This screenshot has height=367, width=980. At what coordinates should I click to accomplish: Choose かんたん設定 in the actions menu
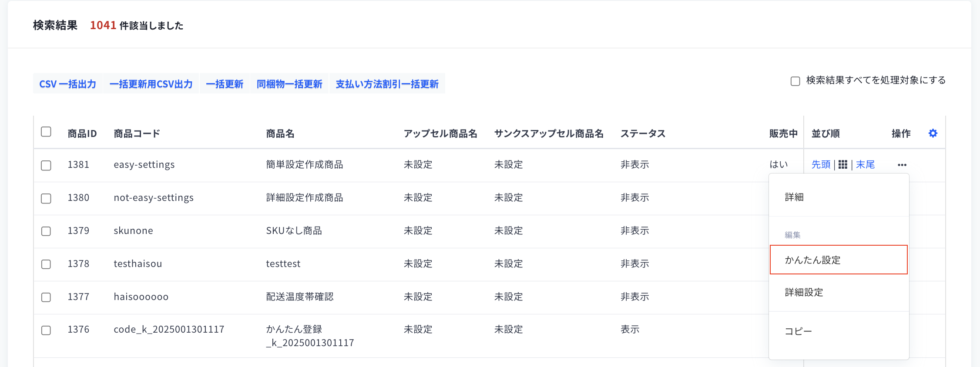[839, 260]
